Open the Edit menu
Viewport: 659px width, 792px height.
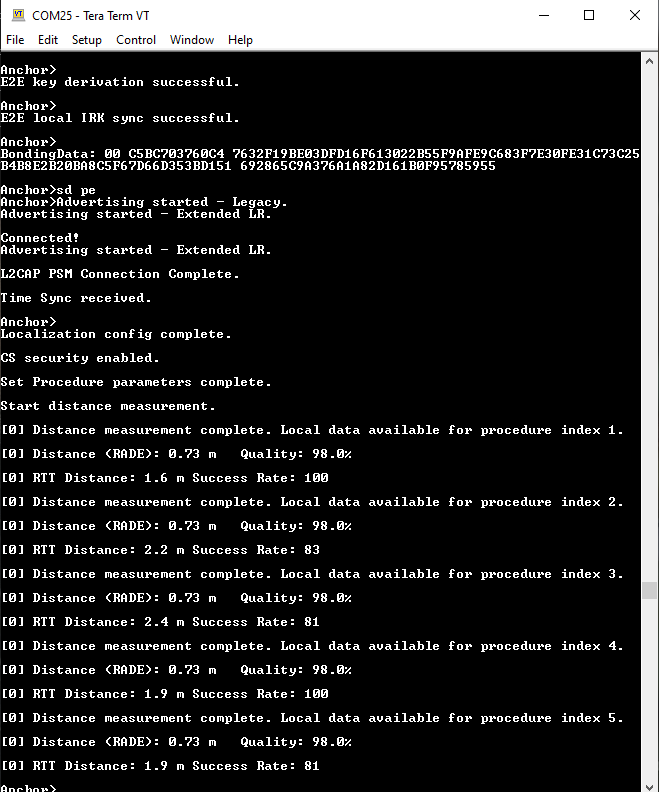(48, 40)
